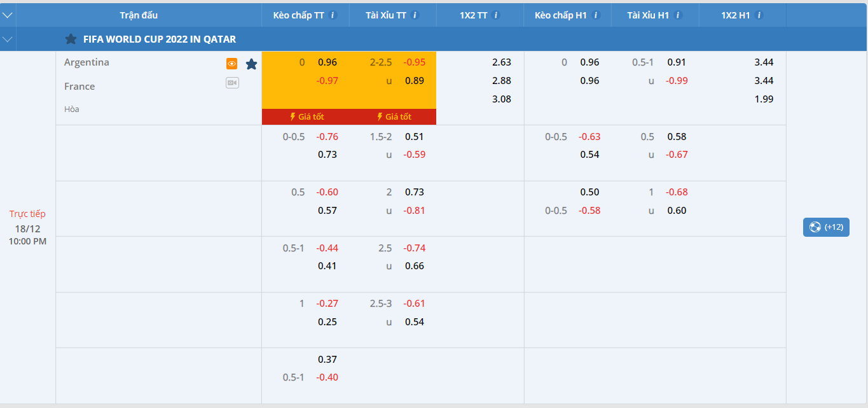Select the 0.60 first-half under odds
This screenshot has width=868, height=408.
(x=677, y=211)
